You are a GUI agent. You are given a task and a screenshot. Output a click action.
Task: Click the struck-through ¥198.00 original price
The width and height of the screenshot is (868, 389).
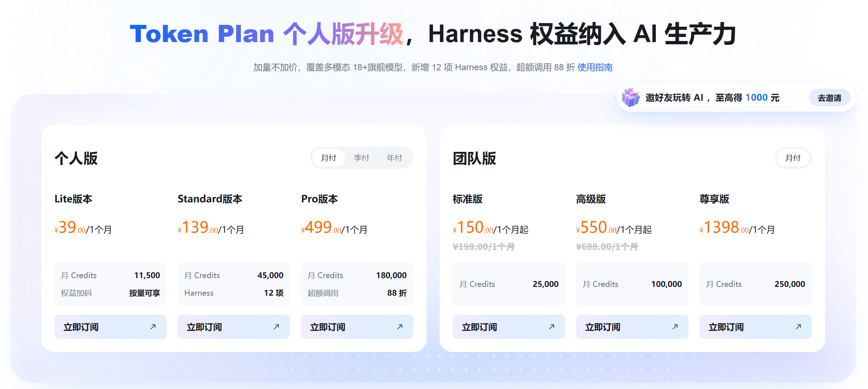click(484, 247)
